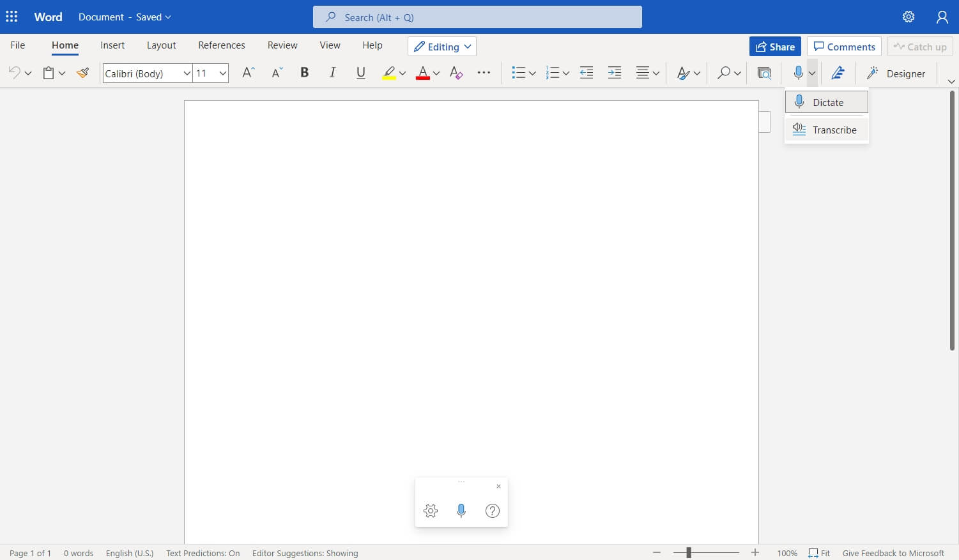
Task: Apply yellow text highlight color
Action: (x=388, y=73)
